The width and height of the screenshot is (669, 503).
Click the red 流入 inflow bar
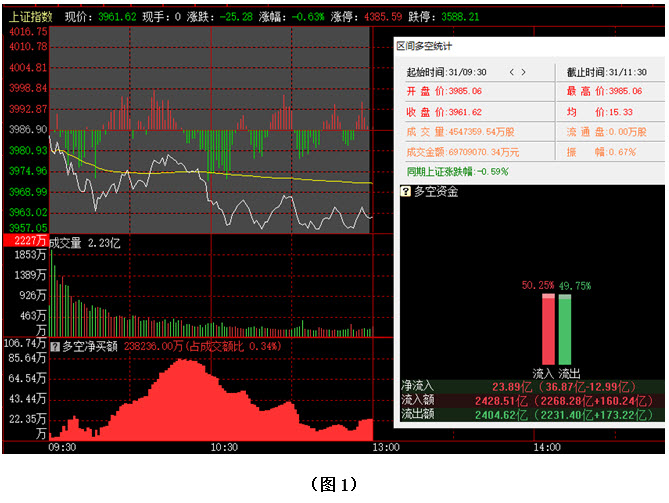(x=548, y=329)
